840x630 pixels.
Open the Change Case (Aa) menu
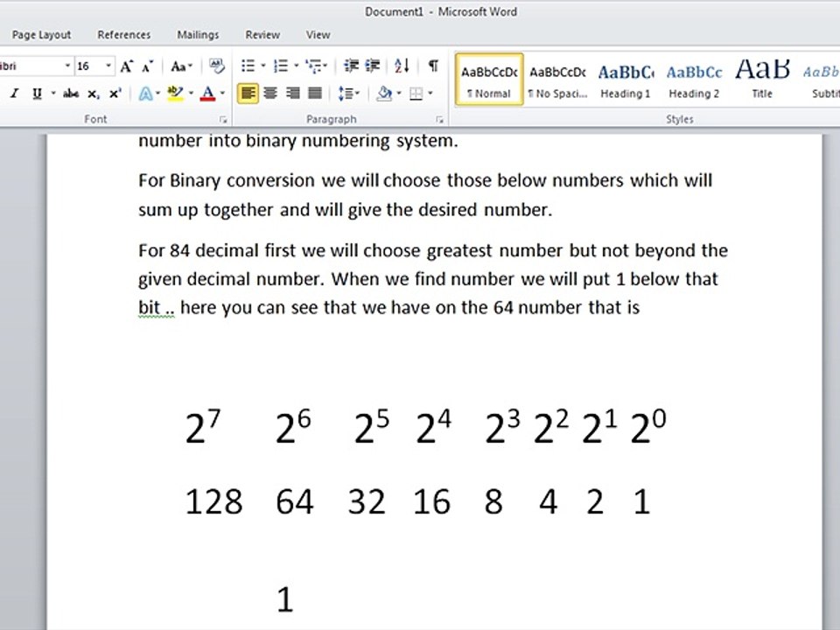(181, 66)
